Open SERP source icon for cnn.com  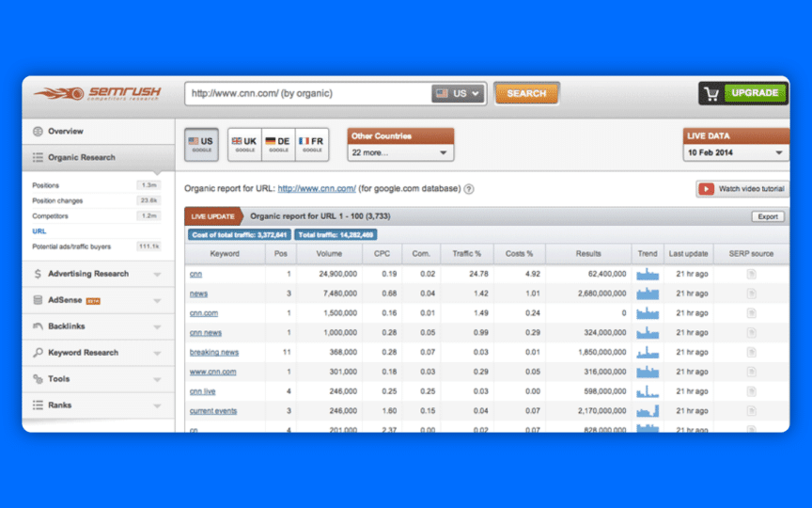(751, 313)
